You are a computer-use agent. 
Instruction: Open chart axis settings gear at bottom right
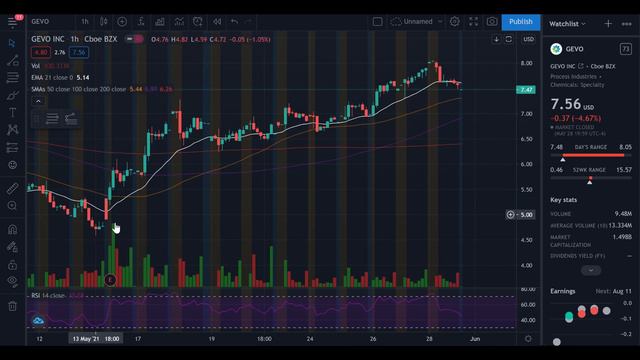[x=528, y=339]
